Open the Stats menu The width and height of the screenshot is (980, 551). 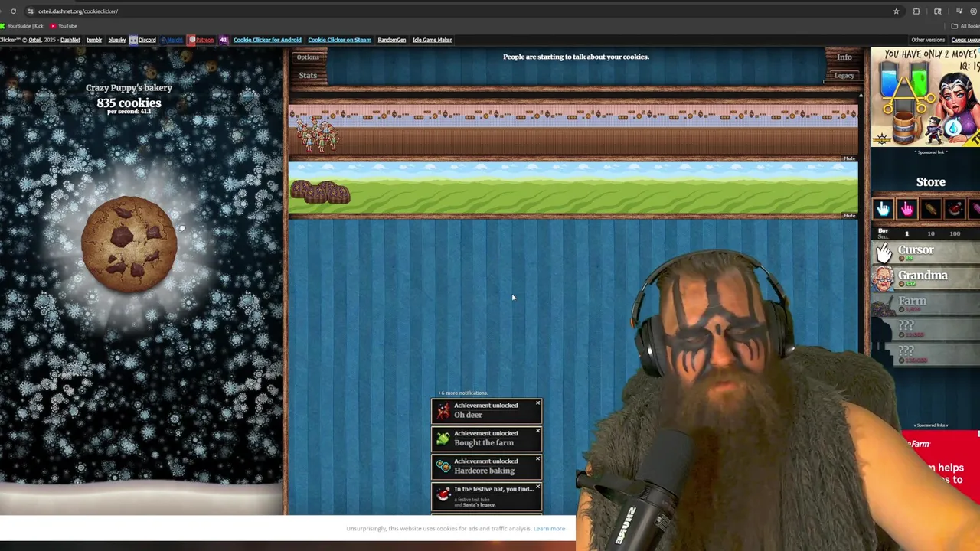coord(308,75)
